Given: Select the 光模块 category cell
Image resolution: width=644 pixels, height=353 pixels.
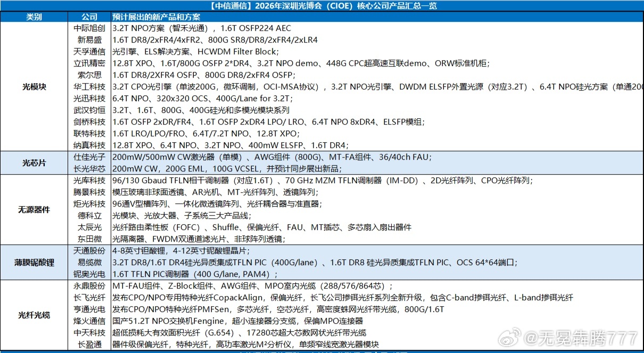Looking at the screenshot, I should [x=34, y=86].
